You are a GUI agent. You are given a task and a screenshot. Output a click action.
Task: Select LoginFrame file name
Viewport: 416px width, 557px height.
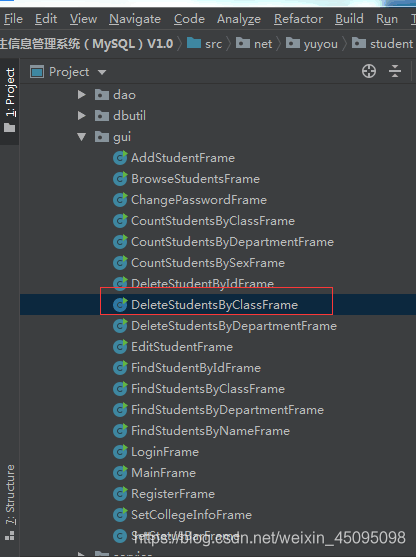click(x=165, y=451)
